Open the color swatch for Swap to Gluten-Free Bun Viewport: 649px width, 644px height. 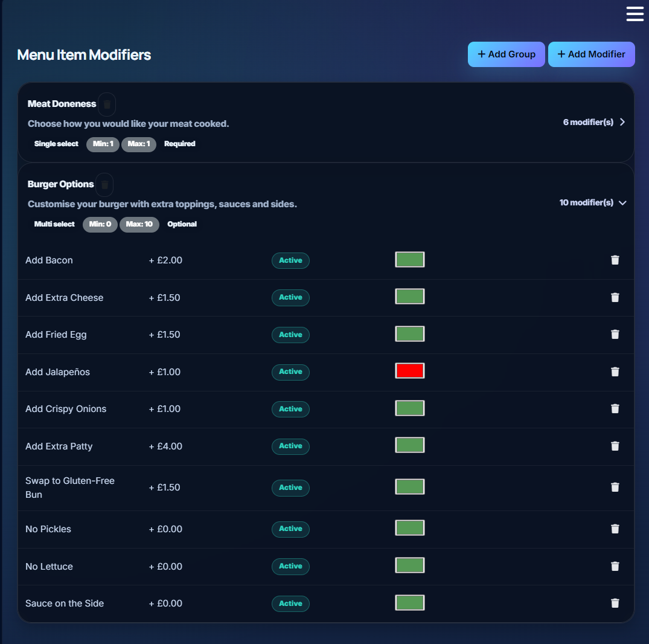click(x=410, y=486)
